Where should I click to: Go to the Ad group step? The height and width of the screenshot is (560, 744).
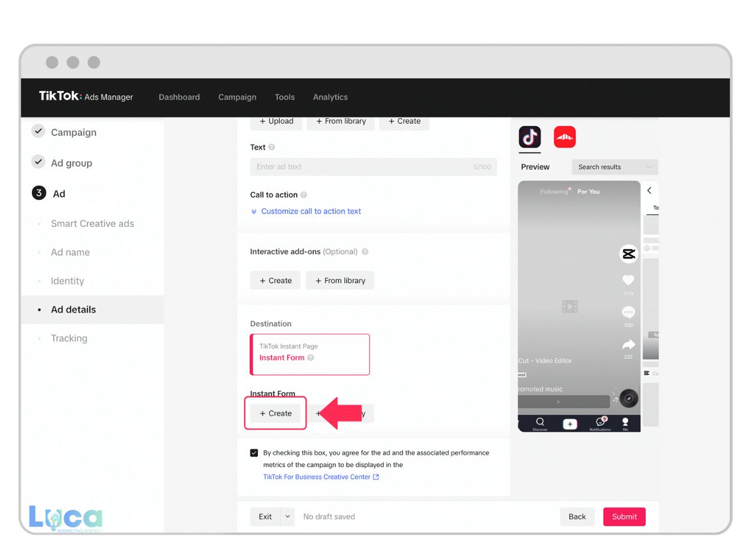coord(71,163)
